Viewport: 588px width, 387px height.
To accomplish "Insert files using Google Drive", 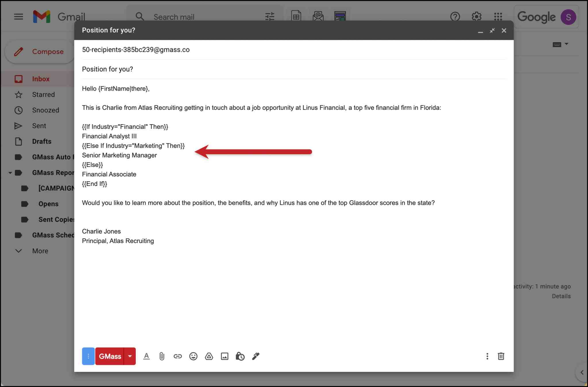I will [209, 356].
